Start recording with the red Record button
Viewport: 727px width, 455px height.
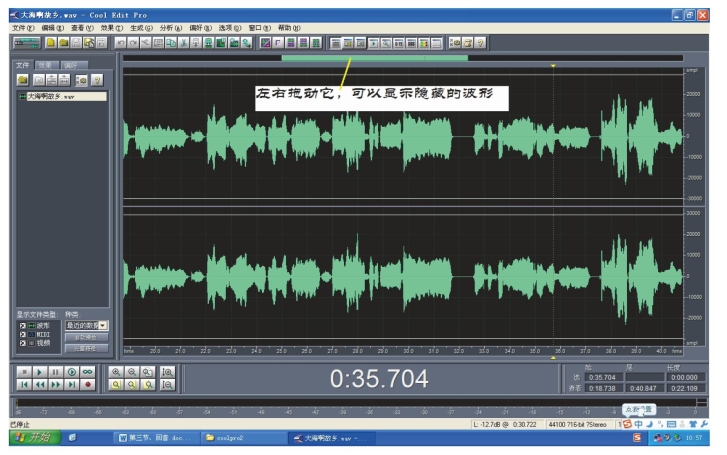(x=88, y=383)
